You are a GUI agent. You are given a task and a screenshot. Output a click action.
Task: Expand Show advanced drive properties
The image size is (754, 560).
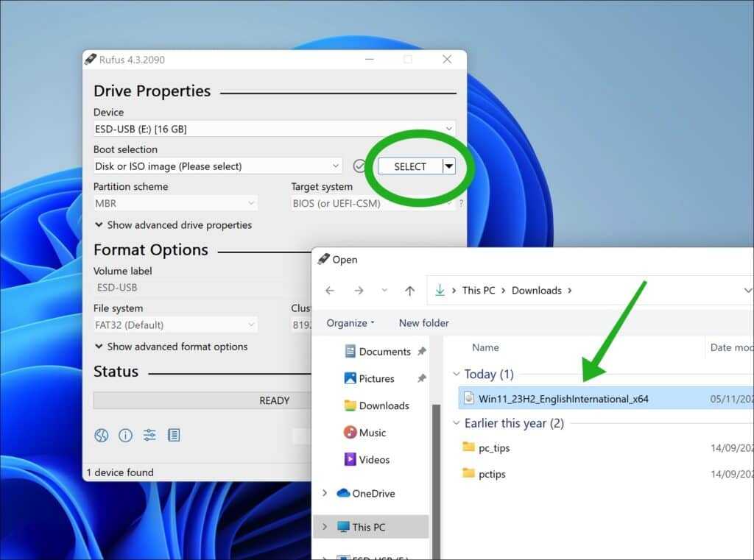click(x=173, y=225)
